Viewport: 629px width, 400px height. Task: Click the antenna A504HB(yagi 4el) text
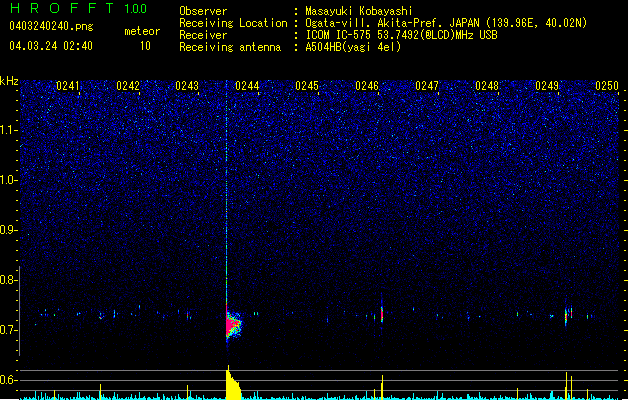pyautogui.click(x=353, y=47)
